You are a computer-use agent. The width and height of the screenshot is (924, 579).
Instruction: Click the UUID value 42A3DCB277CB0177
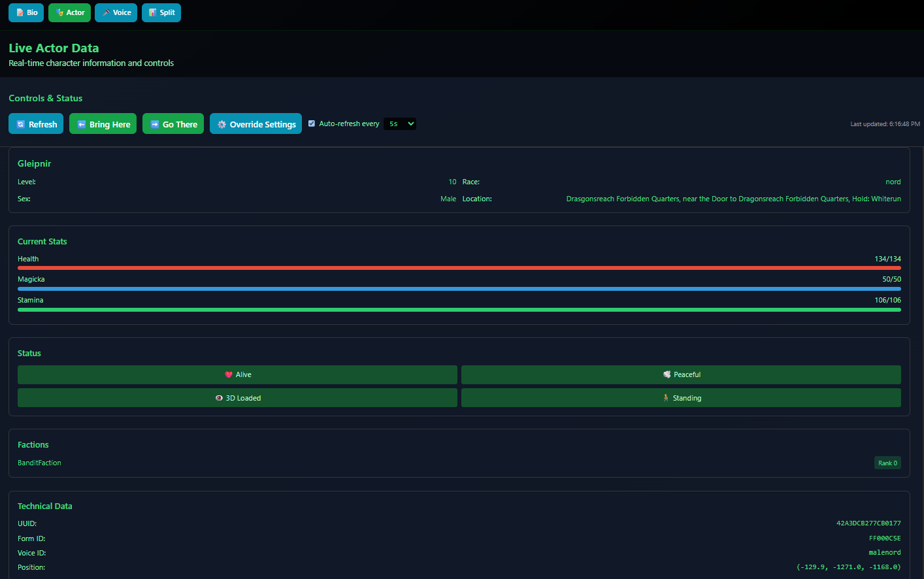pos(868,523)
